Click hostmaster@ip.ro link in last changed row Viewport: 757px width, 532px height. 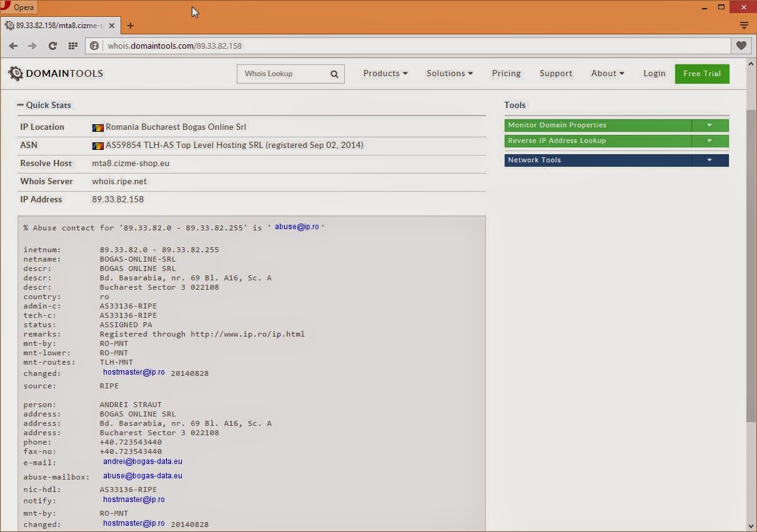pyautogui.click(x=134, y=523)
